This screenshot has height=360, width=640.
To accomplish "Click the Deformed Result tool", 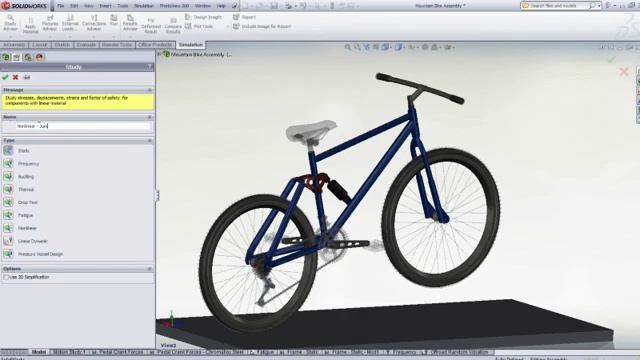I will tap(151, 25).
